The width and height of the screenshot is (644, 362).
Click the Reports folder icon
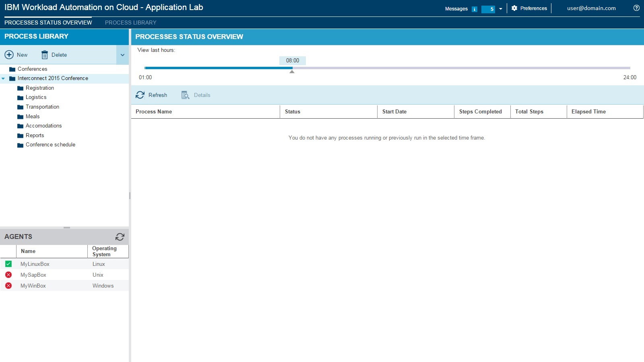coord(20,136)
